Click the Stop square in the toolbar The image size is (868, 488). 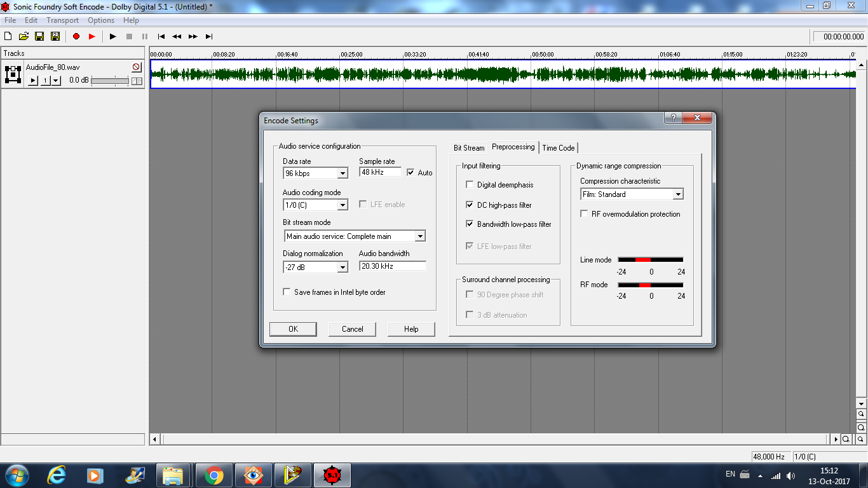[x=129, y=37]
